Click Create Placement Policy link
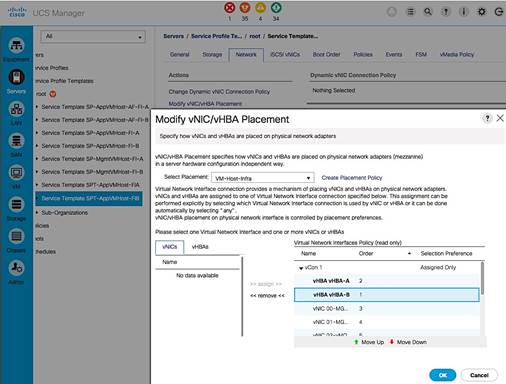This screenshot has height=384, width=506. (x=352, y=178)
